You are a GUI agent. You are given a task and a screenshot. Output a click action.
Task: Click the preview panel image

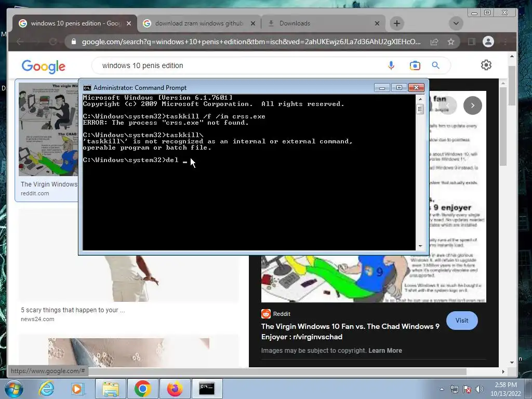[374, 278]
